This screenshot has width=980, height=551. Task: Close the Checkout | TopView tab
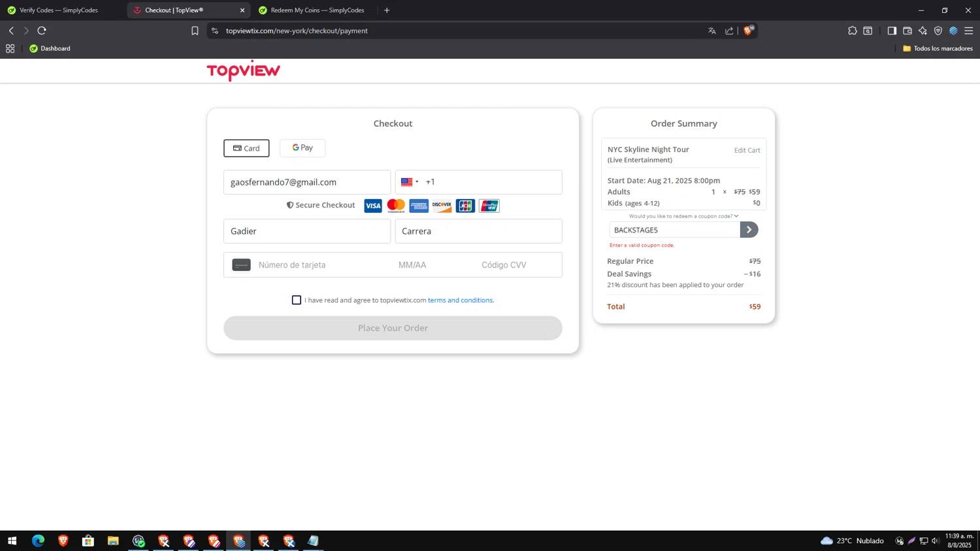coord(242,10)
